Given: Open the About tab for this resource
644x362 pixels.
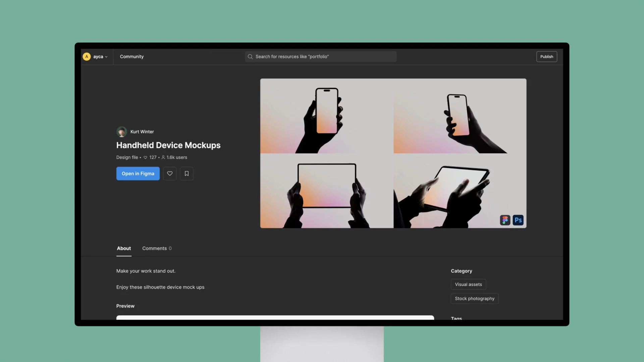Looking at the screenshot, I should [124, 248].
